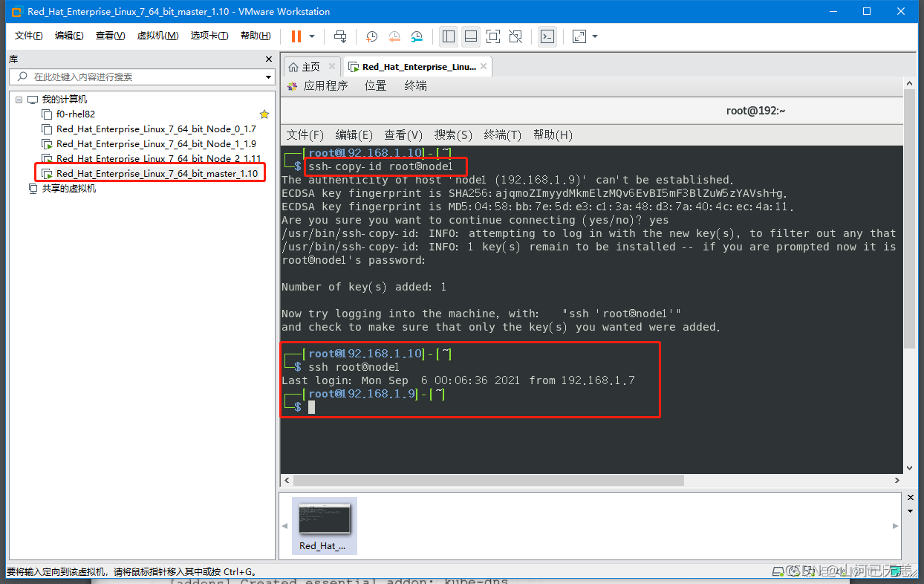Collapse the 我的计算机 tree node
Image resolution: width=924 pixels, height=584 pixels.
pos(19,100)
